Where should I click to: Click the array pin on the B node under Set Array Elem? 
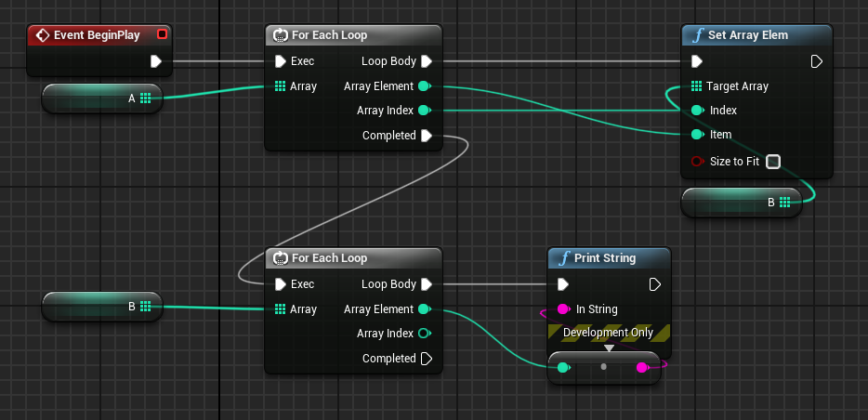click(784, 203)
